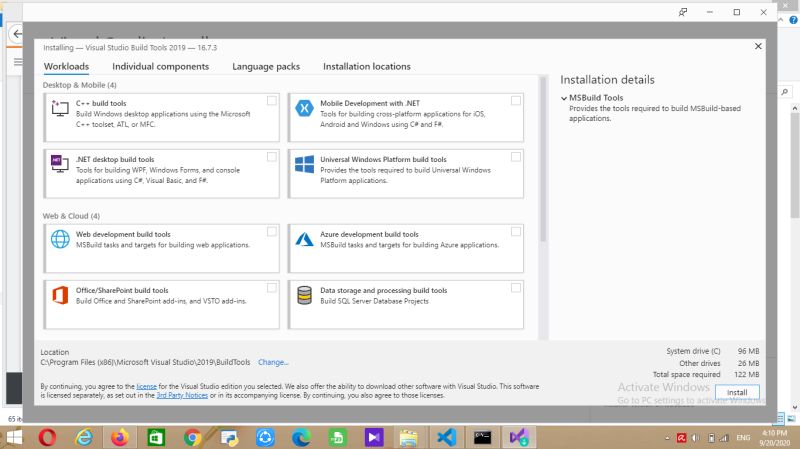Open the Visual Studio purple icon in taskbar
Screen dimensions: 800x449
(374, 437)
